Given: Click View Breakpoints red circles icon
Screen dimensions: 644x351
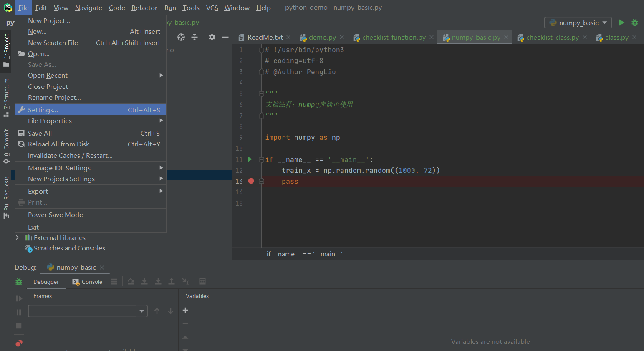Looking at the screenshot, I should [x=19, y=343].
